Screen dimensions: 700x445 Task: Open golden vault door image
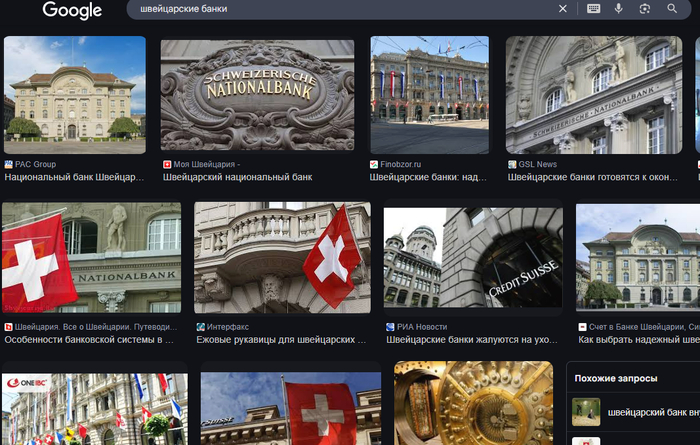pos(474,403)
